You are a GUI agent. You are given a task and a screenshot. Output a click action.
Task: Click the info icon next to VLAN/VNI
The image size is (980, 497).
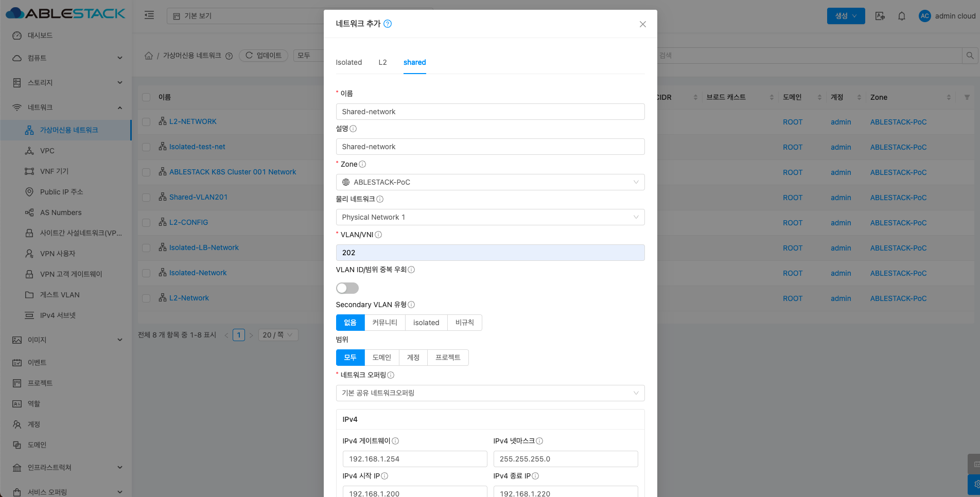(x=378, y=235)
